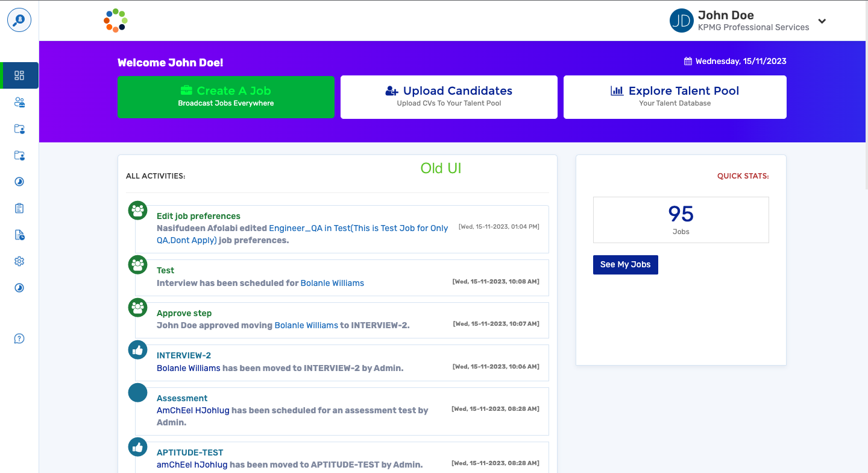Open the candidates sidebar icon
868x473 pixels.
19,103
